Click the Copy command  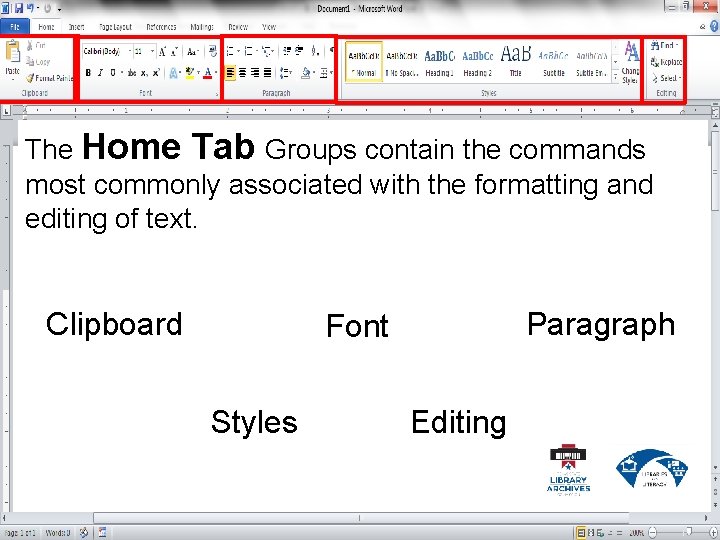click(x=38, y=61)
